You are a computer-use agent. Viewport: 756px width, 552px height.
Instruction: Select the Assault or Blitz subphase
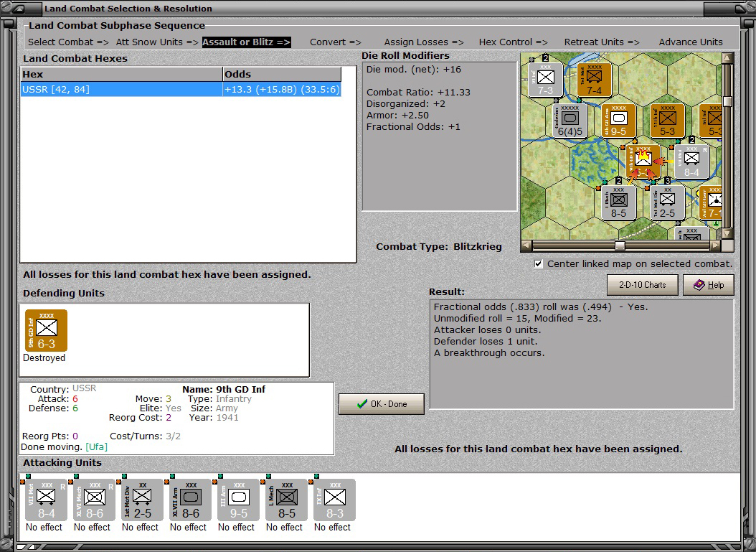pos(246,42)
